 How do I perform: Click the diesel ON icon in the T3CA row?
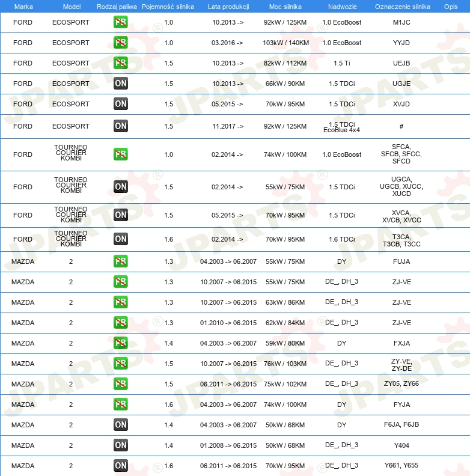[121, 239]
